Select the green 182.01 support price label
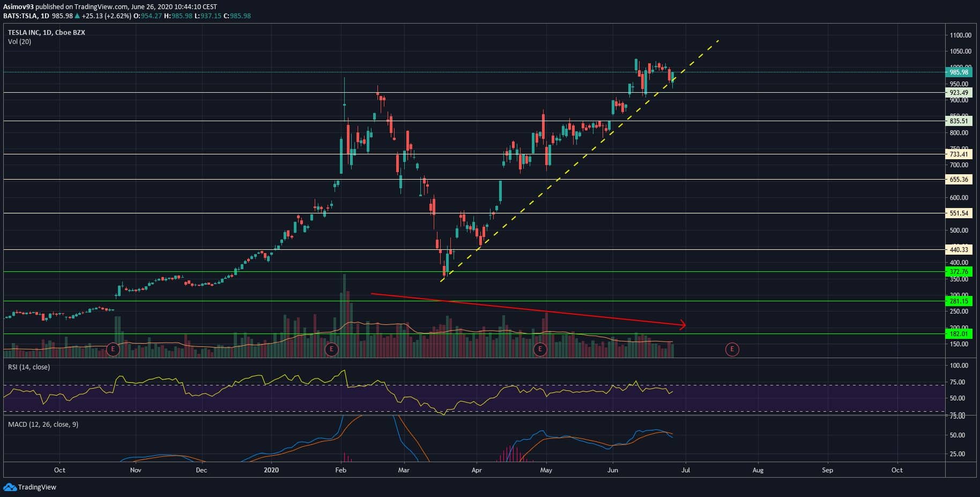This screenshot has height=497, width=980. [959, 334]
